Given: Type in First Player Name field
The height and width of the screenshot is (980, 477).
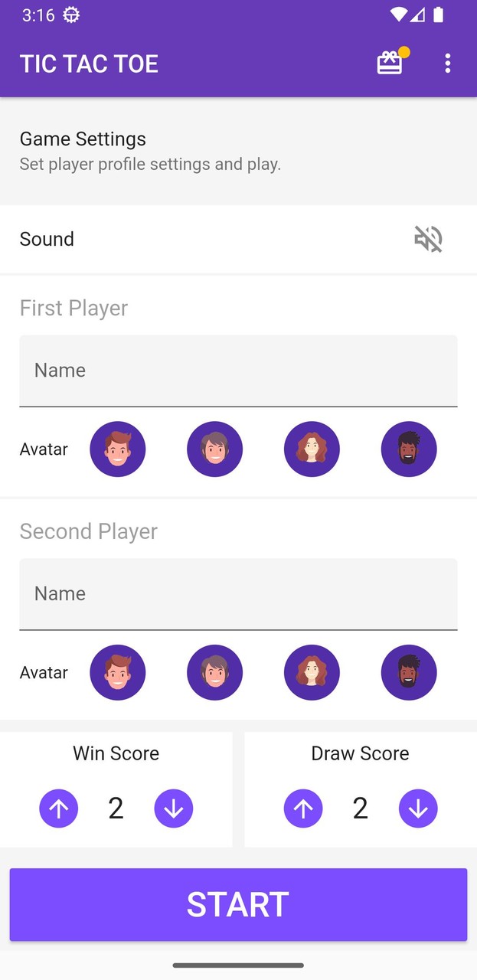Looking at the screenshot, I should [x=238, y=371].
